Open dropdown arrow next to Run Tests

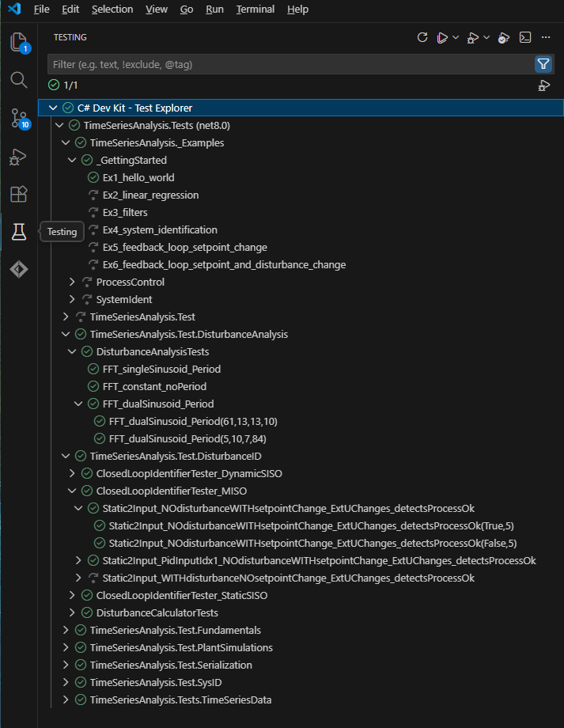click(x=456, y=38)
